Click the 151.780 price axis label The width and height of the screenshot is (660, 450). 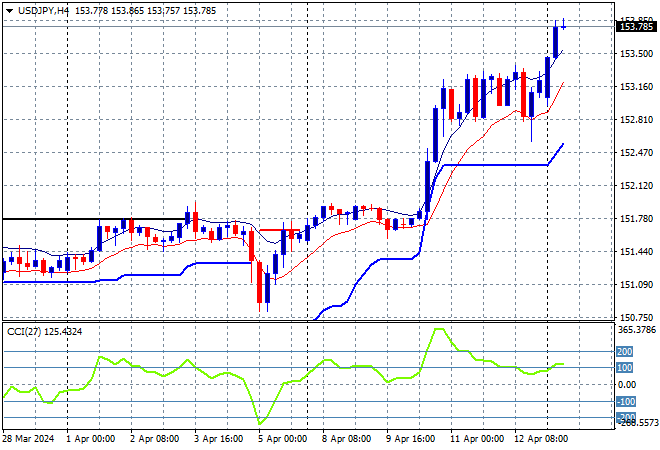coord(636,218)
